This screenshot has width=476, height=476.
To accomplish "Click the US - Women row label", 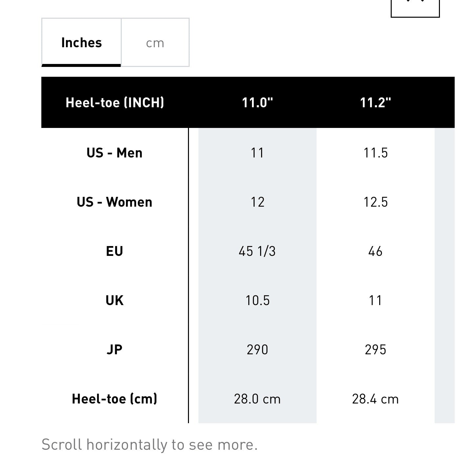I will (114, 202).
